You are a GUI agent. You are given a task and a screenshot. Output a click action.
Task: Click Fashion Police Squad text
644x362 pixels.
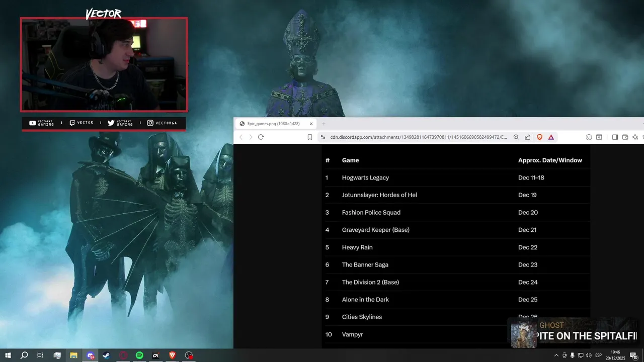(371, 212)
